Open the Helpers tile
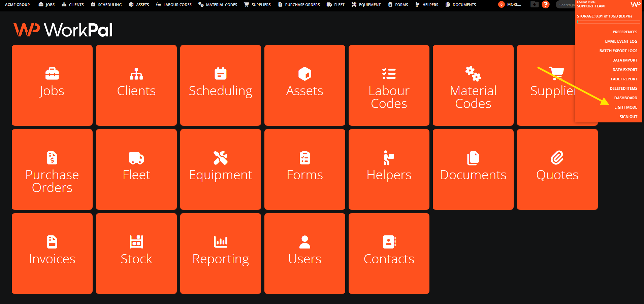This screenshot has height=304, width=644. (389, 169)
